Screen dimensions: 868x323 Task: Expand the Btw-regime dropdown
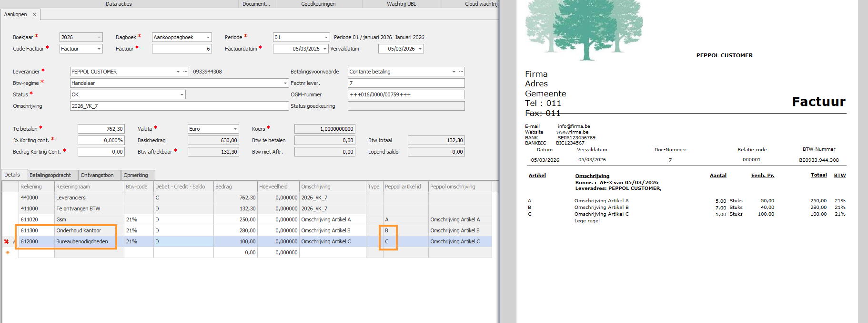click(x=285, y=83)
